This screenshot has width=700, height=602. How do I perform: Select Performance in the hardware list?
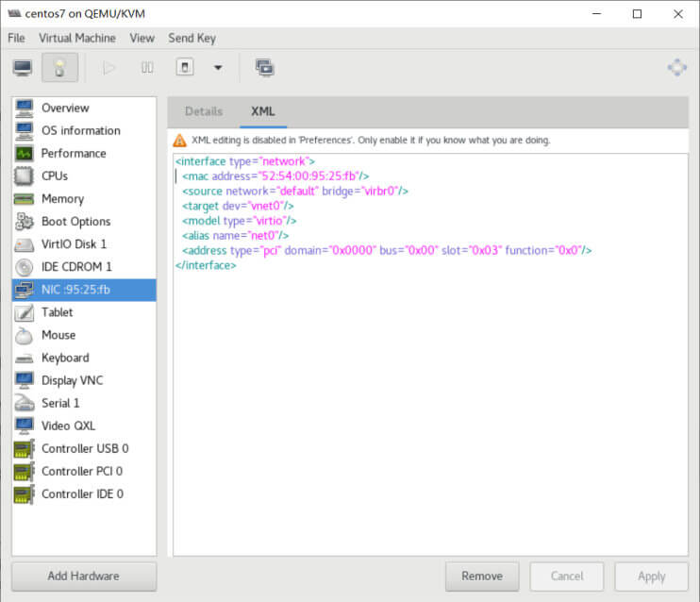click(x=84, y=154)
